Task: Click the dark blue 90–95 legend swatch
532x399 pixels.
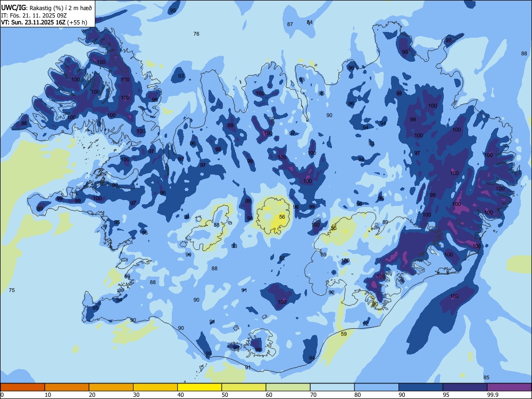Action: pyautogui.click(x=421, y=387)
